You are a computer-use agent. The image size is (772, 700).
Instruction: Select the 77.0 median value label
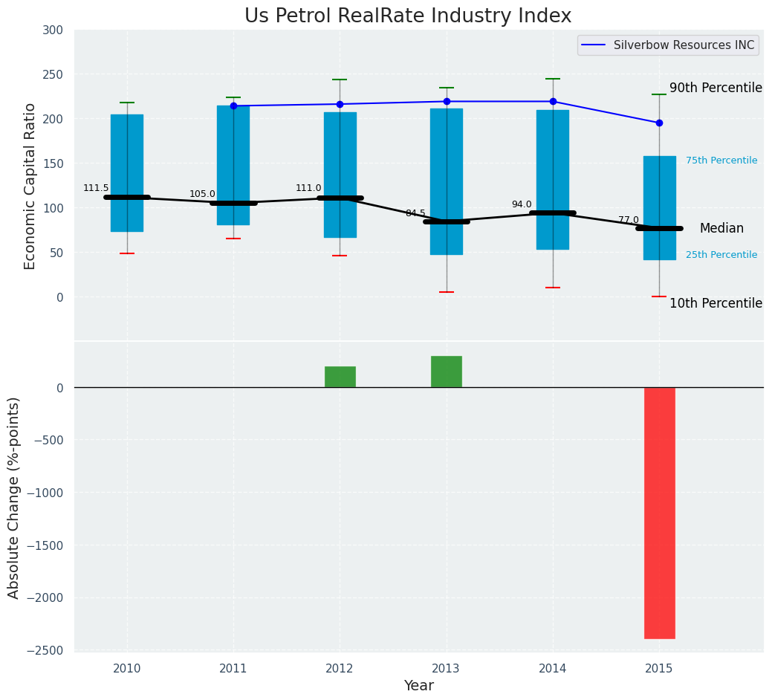click(x=629, y=221)
